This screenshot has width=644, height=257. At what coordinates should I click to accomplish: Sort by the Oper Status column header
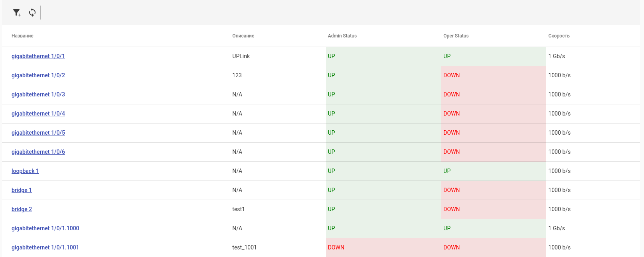coord(456,36)
